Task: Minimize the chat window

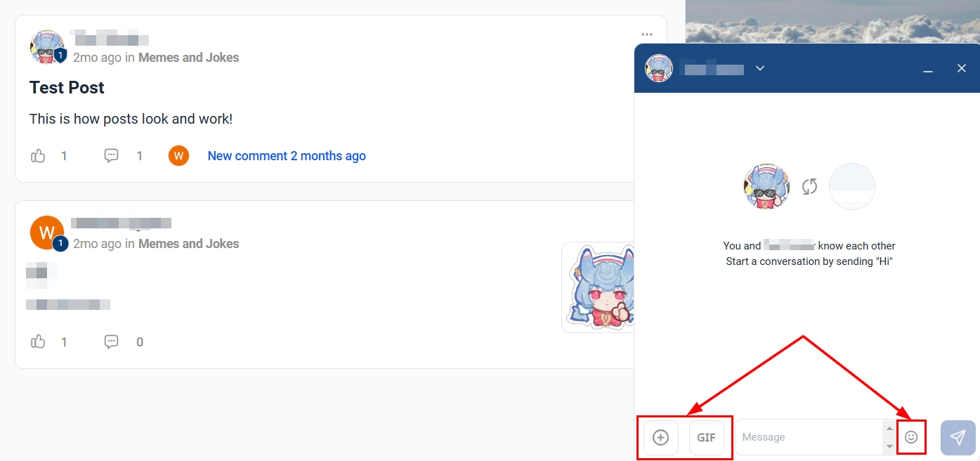Action: (928, 69)
